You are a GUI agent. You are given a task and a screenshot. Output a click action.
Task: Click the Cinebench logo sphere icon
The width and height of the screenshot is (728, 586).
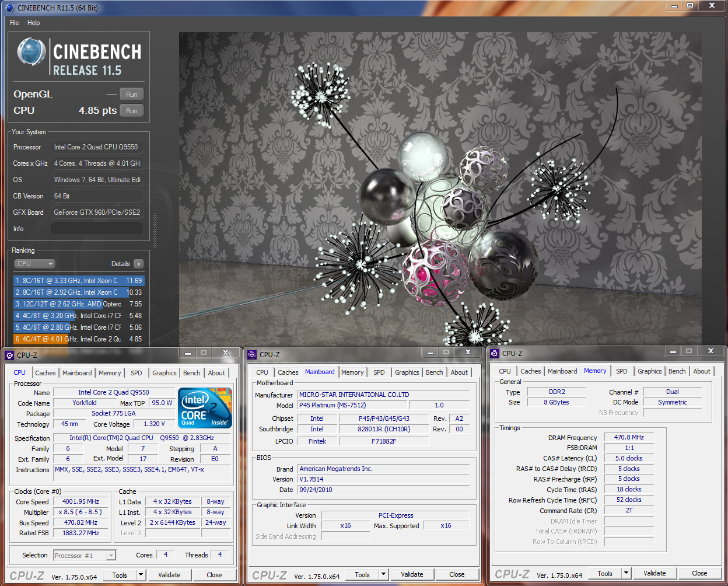[31, 53]
